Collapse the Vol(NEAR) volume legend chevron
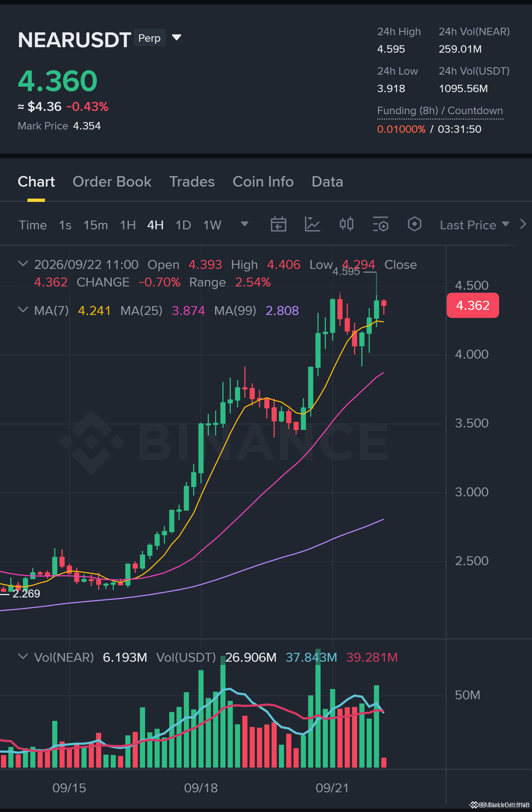Image resolution: width=532 pixels, height=812 pixels. point(23,656)
